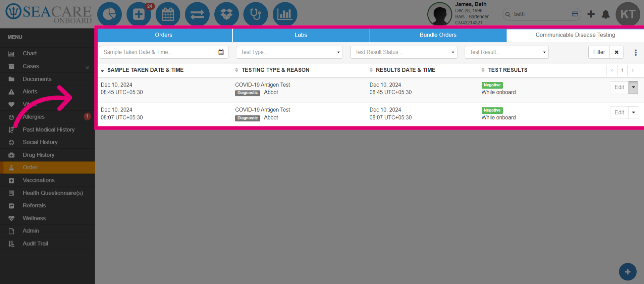Select Communicable Disease Testing tab
This screenshot has height=284, width=644.
click(x=575, y=35)
